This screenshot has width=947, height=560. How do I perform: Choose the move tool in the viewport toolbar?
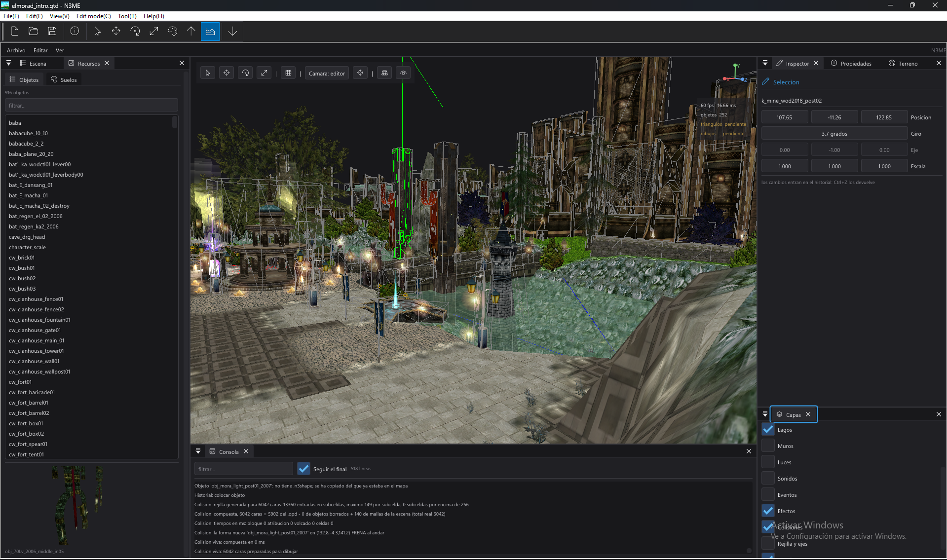[x=227, y=73]
